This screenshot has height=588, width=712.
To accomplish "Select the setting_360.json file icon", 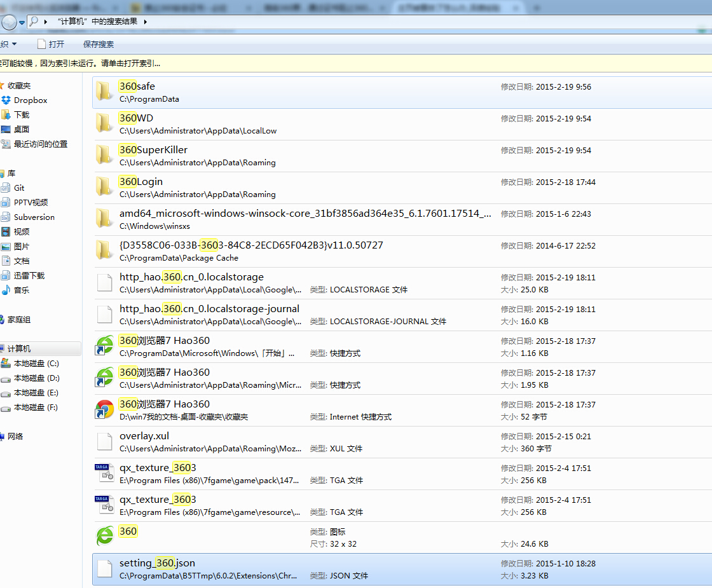I will coord(104,568).
